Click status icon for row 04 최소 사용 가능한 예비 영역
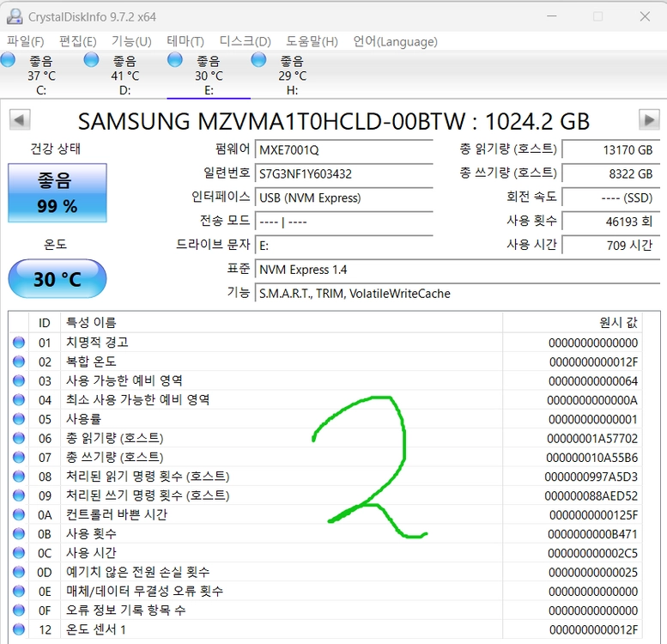 point(19,400)
